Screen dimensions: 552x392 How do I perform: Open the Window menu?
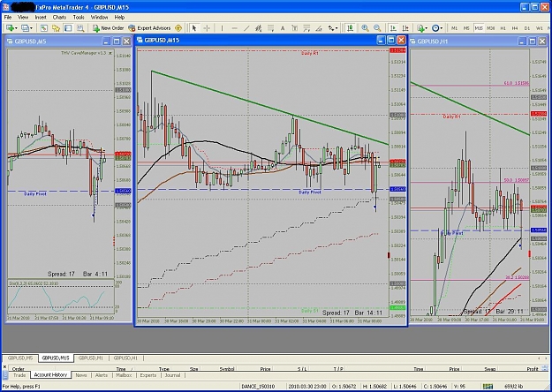[x=99, y=18]
